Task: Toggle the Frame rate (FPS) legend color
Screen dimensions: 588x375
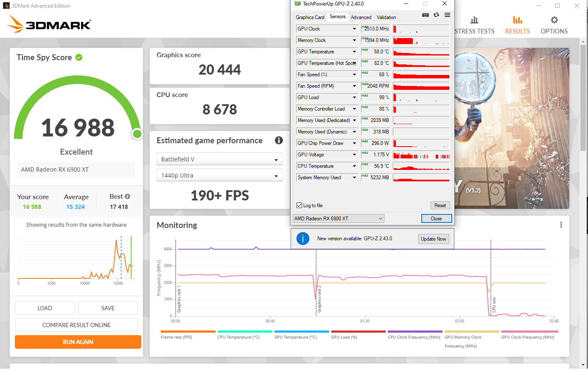Action: click(188, 331)
